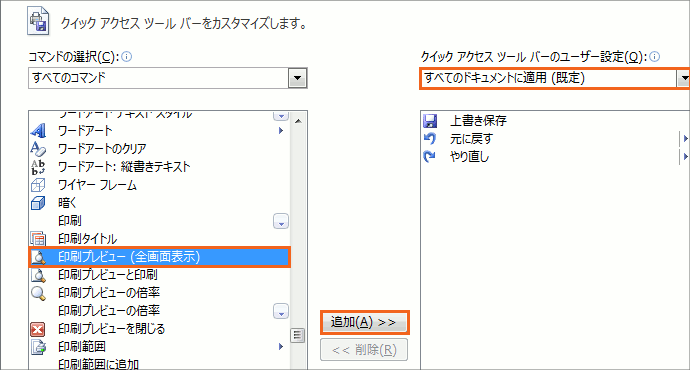Click the dropdown indicator on the 印刷 row

(x=281, y=221)
